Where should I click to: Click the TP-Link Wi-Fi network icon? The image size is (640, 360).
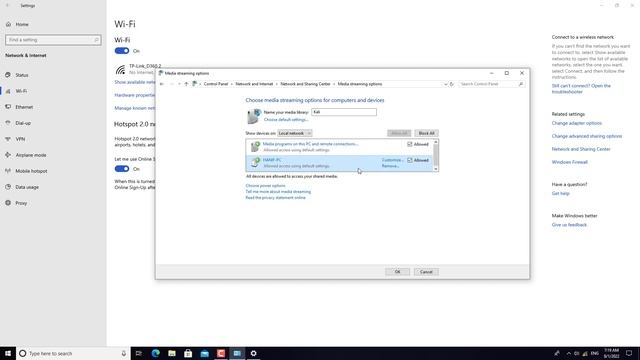pyautogui.click(x=120, y=70)
